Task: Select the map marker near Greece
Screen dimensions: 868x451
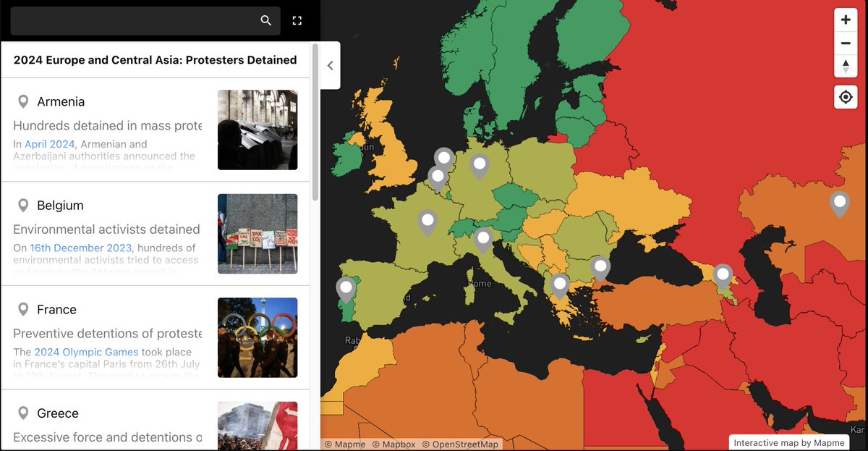Action: tap(560, 284)
